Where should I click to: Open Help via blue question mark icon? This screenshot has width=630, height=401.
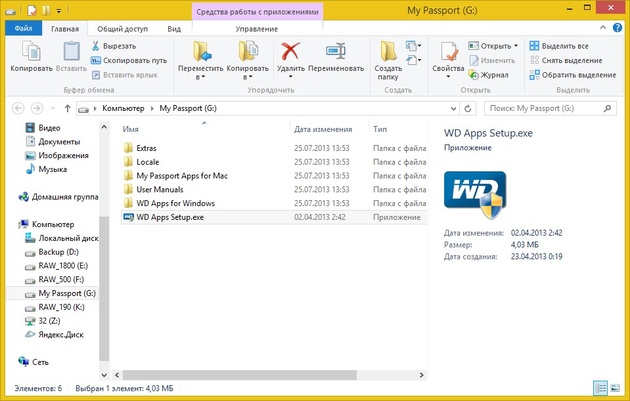[x=617, y=28]
